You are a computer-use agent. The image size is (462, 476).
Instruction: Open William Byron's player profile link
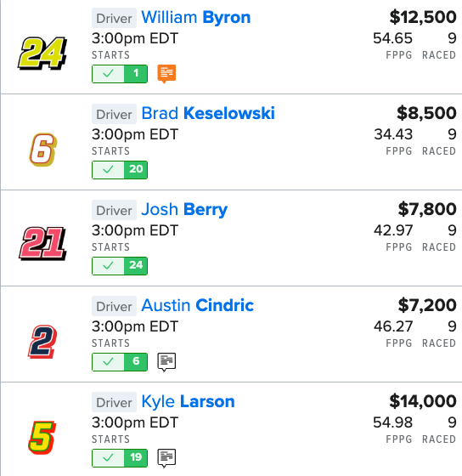tap(196, 18)
